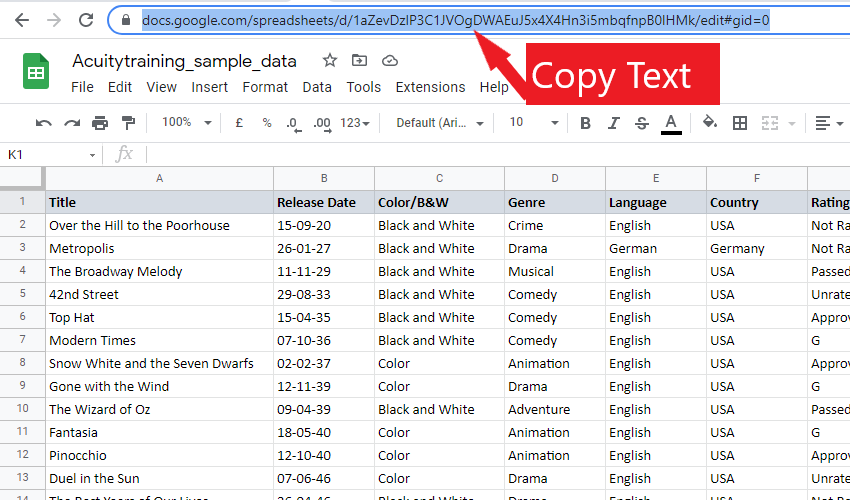
Task: Select the Germany country cell
Action: tap(757, 248)
